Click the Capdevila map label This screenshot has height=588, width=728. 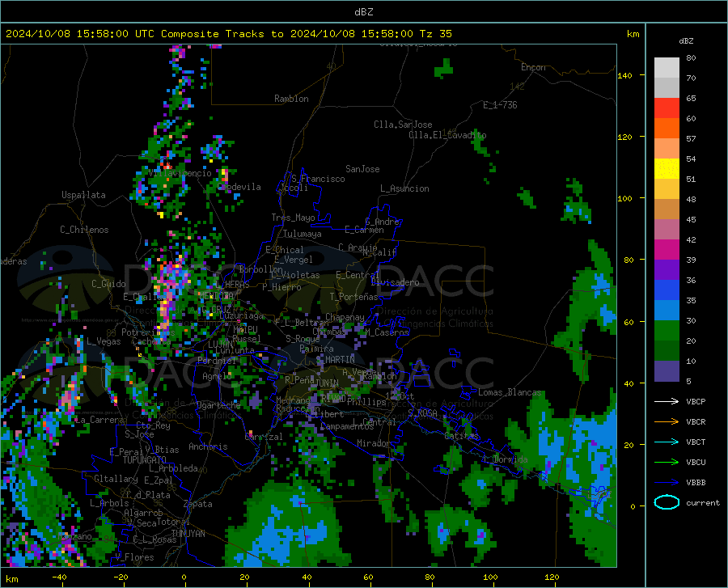[x=239, y=187]
